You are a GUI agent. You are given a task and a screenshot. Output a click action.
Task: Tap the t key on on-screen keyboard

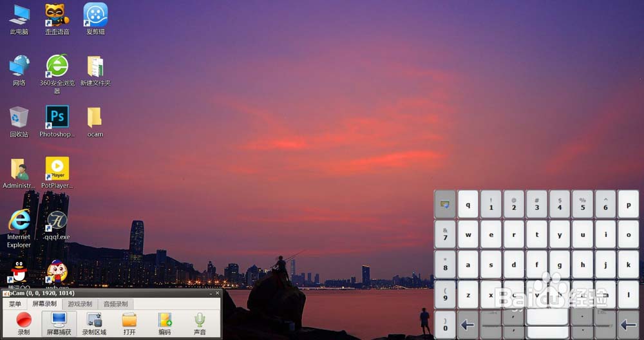click(x=537, y=234)
